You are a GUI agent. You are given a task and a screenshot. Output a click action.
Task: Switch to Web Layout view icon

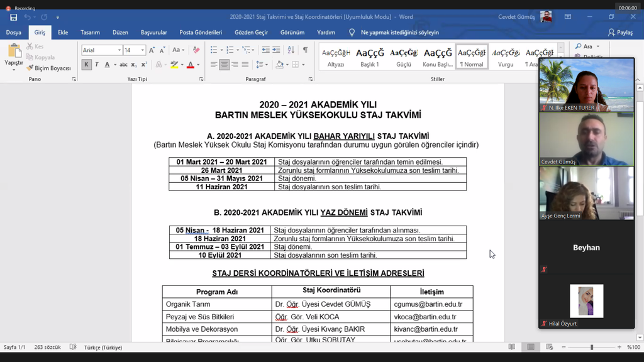coord(550,347)
